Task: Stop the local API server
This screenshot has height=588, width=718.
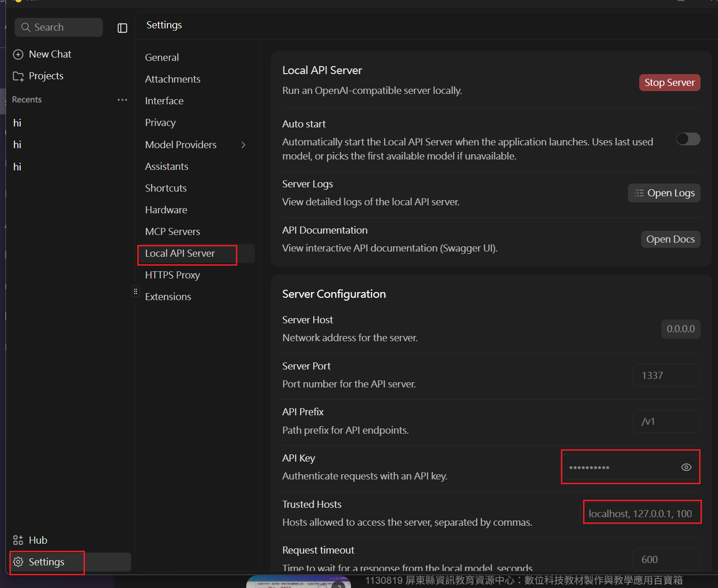Action: pyautogui.click(x=669, y=83)
